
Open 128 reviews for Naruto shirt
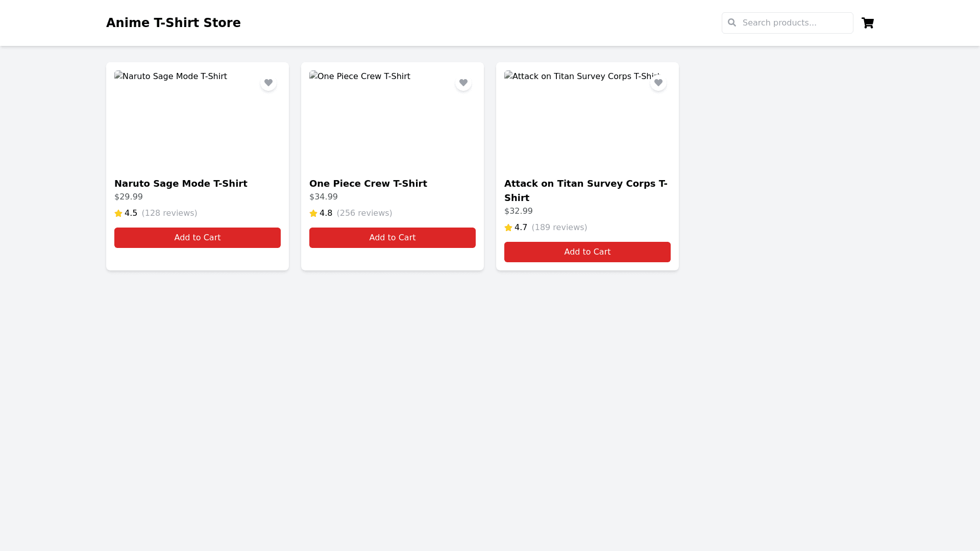(169, 213)
